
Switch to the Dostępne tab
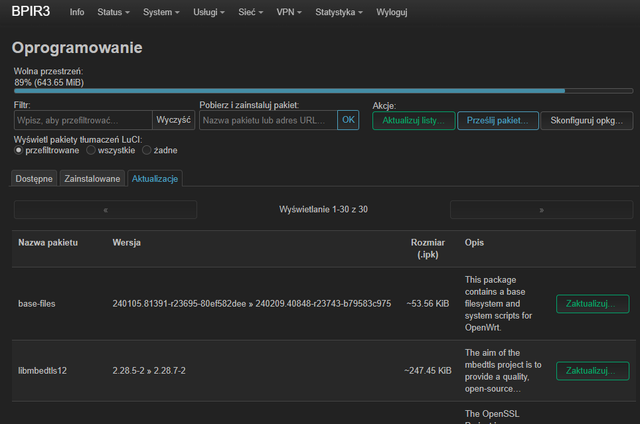pos(34,179)
